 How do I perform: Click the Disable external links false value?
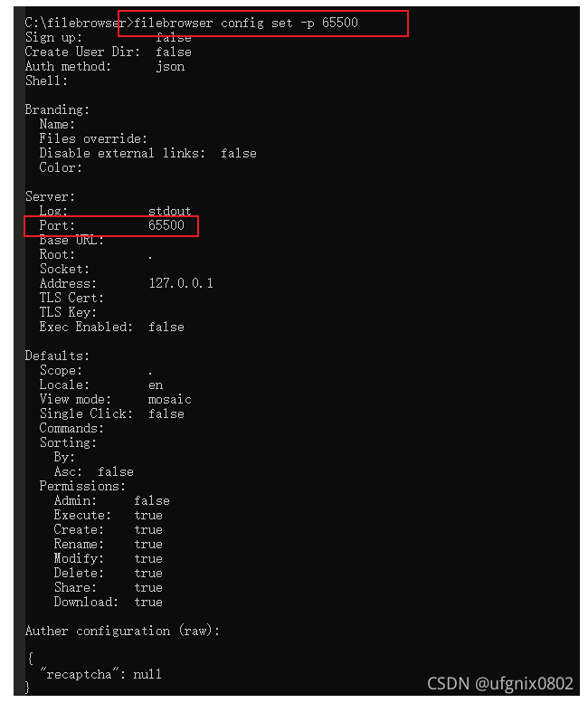(x=239, y=153)
